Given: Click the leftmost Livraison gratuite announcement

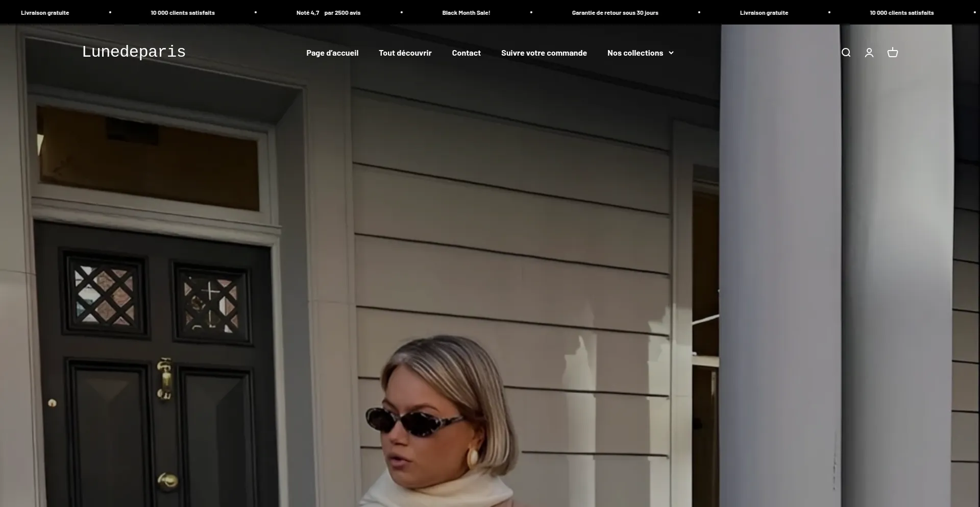Looking at the screenshot, I should (x=45, y=13).
